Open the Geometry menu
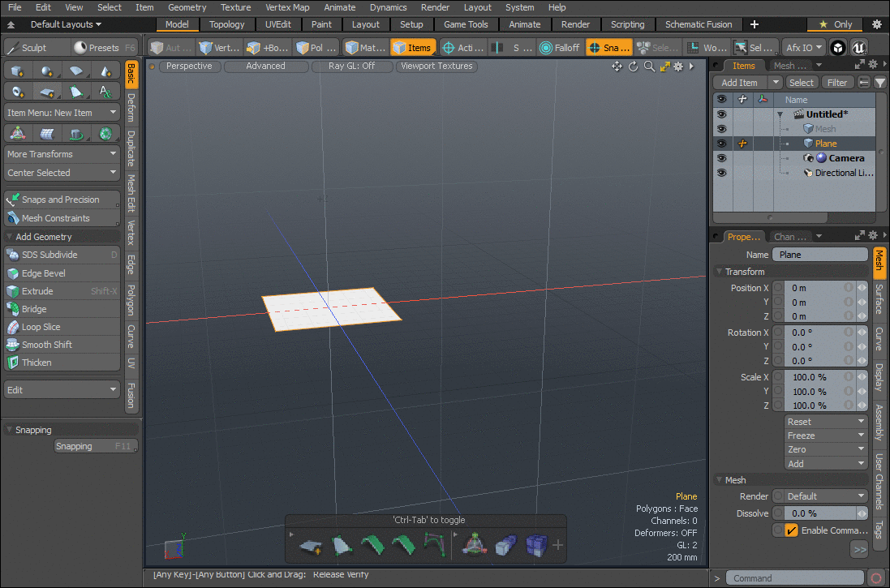The height and width of the screenshot is (588, 890). [x=187, y=7]
